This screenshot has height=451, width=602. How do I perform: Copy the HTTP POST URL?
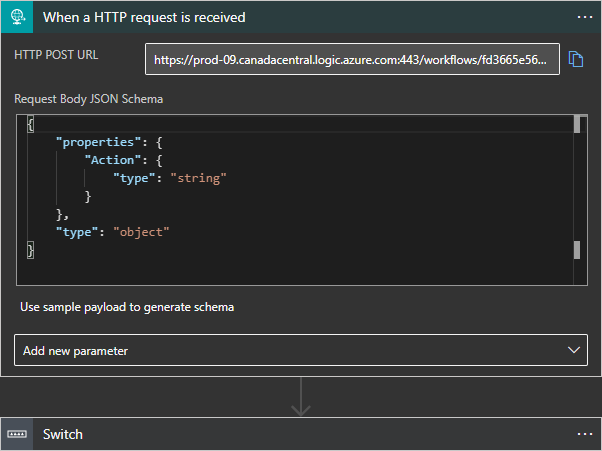click(575, 59)
